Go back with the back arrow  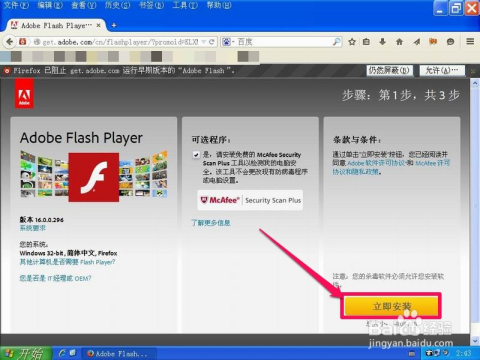(x=9, y=42)
